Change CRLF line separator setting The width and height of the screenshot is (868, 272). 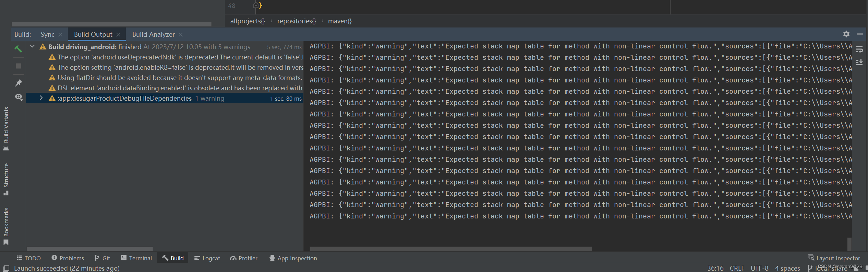point(737,268)
